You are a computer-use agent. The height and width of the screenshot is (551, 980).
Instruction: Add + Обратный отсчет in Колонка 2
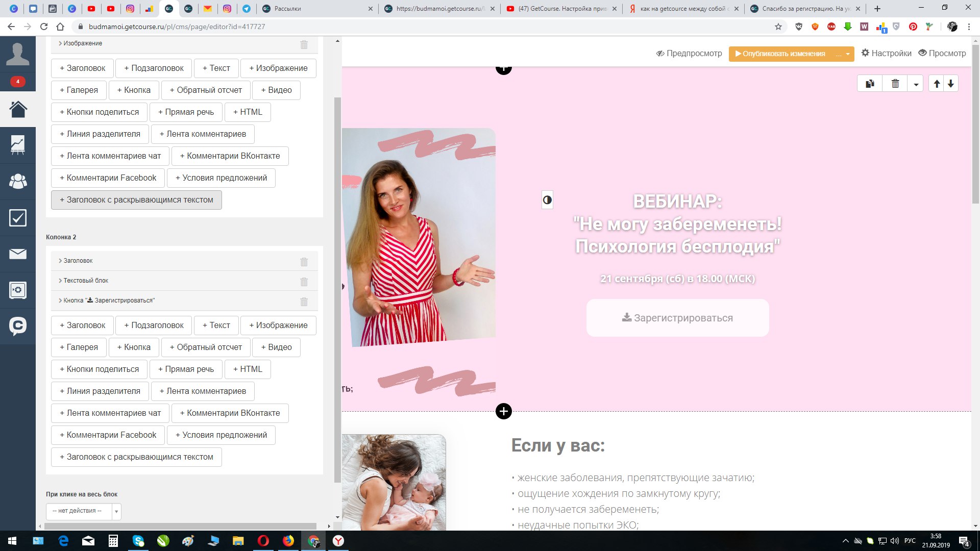pos(206,347)
